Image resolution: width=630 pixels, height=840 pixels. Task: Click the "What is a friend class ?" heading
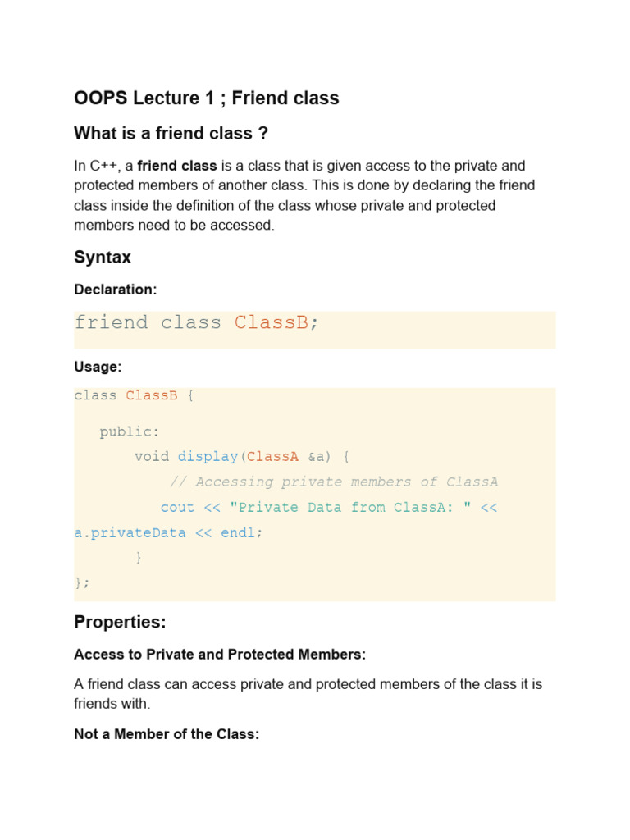171,134
